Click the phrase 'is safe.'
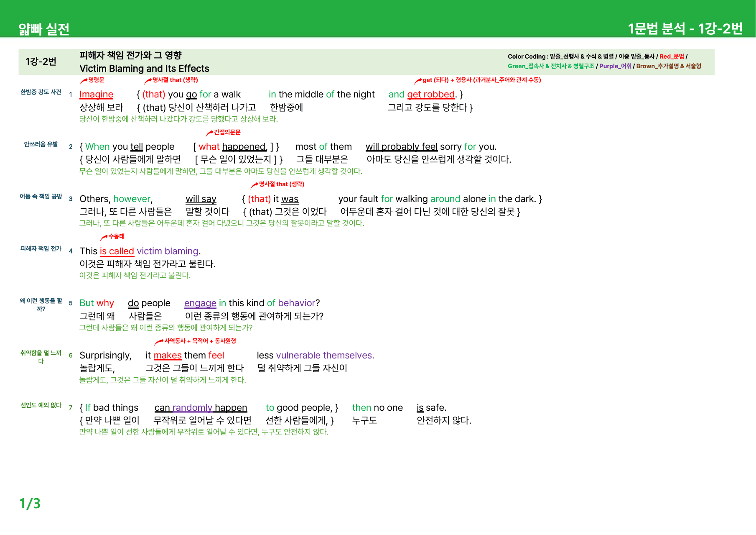This screenshot has height=535, width=756. tap(431, 408)
